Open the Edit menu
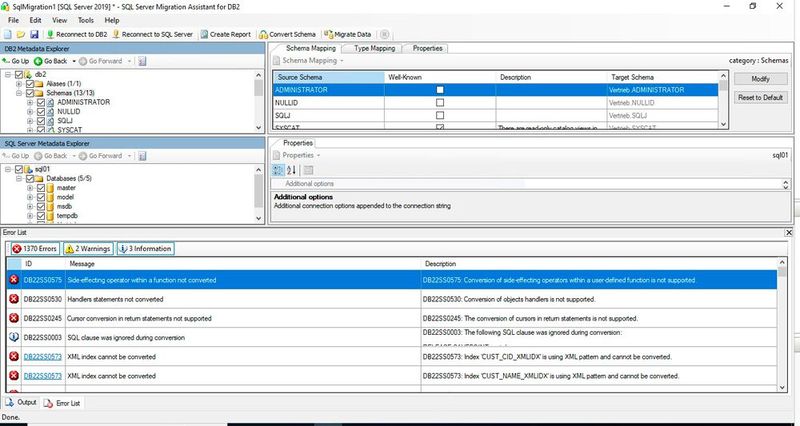The width and height of the screenshot is (800, 426). pyautogui.click(x=35, y=20)
